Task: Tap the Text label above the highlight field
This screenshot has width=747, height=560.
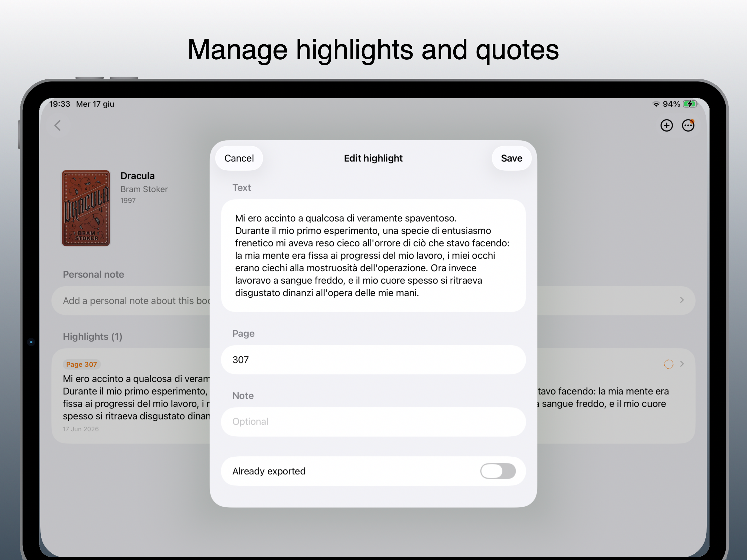Action: (x=241, y=188)
